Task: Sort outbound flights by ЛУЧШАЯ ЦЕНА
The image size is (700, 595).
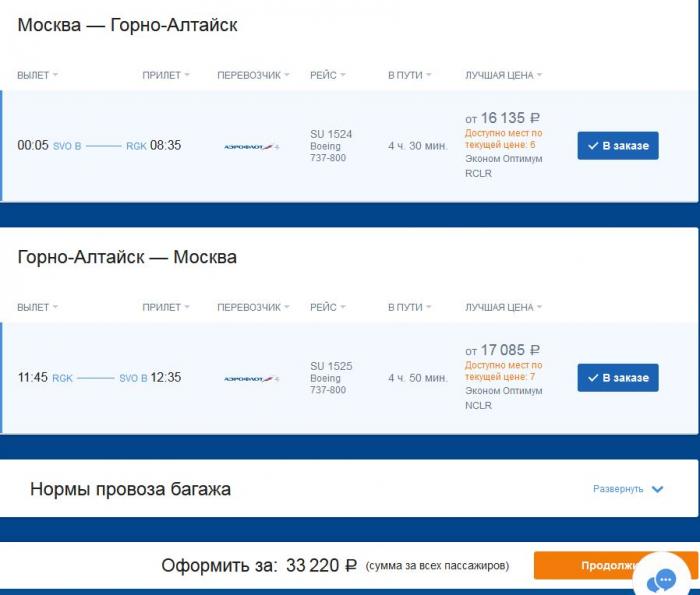Action: 504,75
